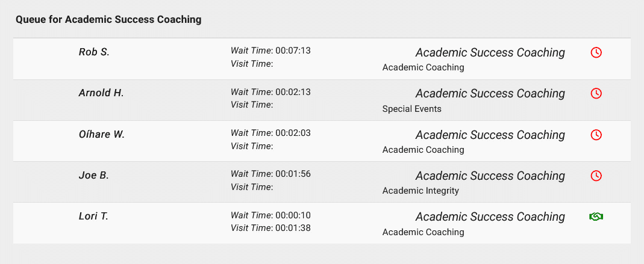
Task: Click the waiting clock icon for Arnold H.
Action: [x=596, y=93]
